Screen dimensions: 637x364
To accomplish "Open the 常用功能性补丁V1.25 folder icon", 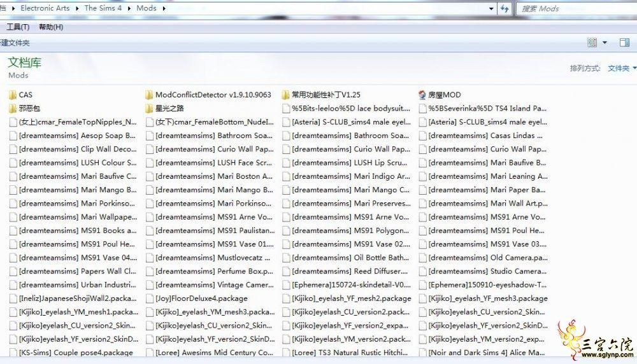I will click(285, 95).
